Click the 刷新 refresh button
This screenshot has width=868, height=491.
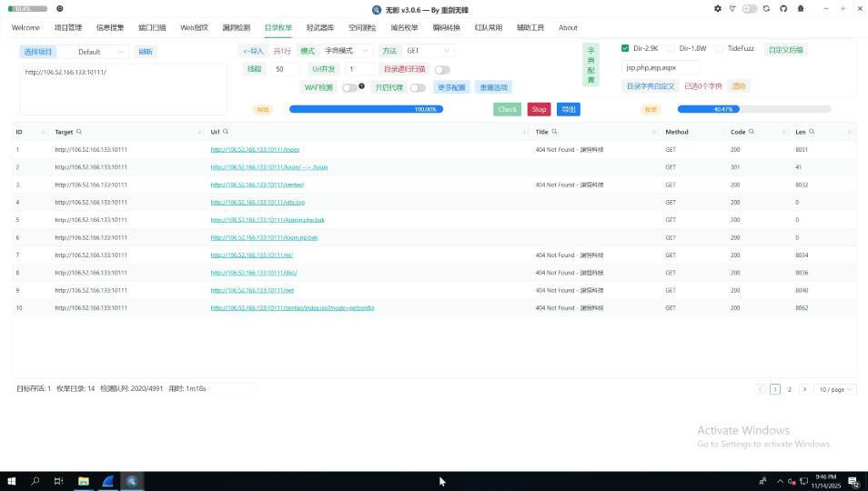(x=146, y=52)
